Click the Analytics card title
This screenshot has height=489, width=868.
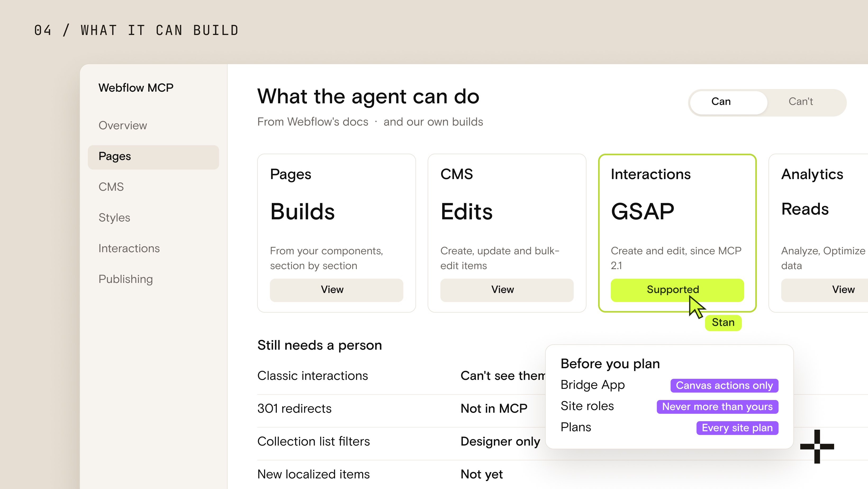point(812,175)
